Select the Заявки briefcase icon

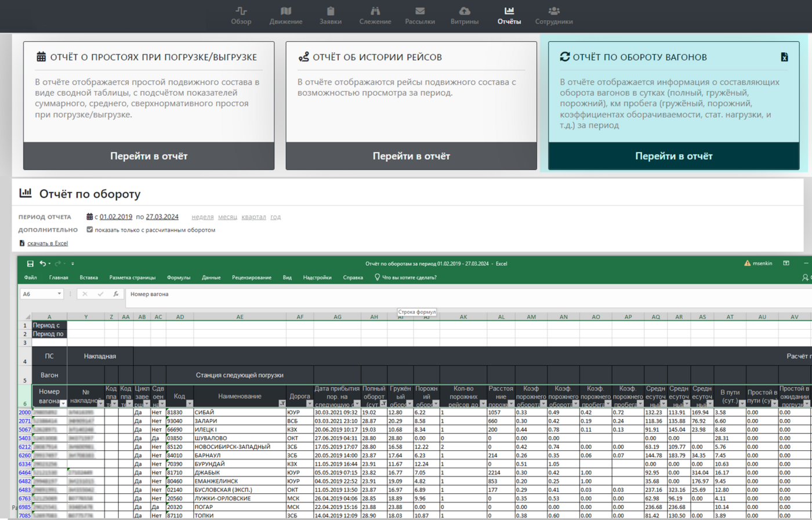pyautogui.click(x=330, y=11)
